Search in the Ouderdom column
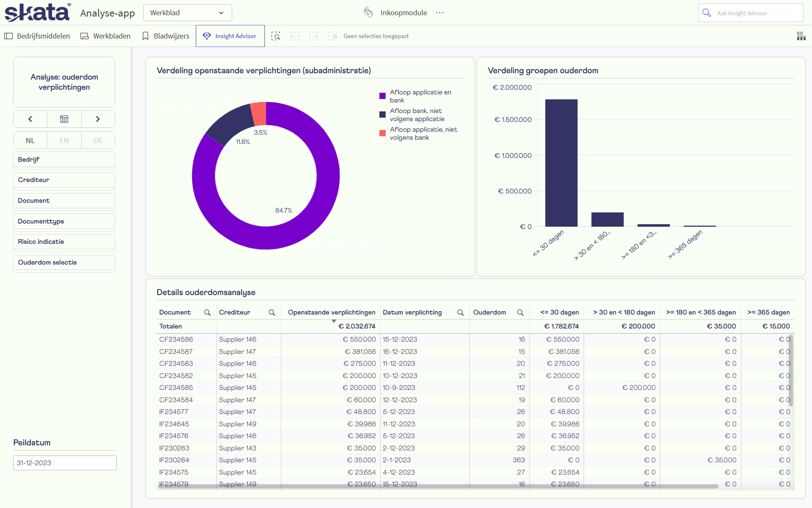Image resolution: width=812 pixels, height=508 pixels. [520, 312]
